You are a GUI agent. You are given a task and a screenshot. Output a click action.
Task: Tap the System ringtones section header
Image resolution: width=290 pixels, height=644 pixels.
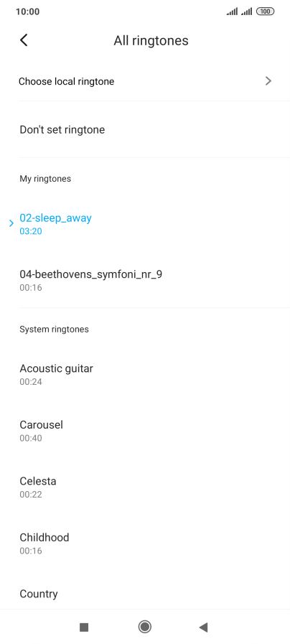click(55, 330)
